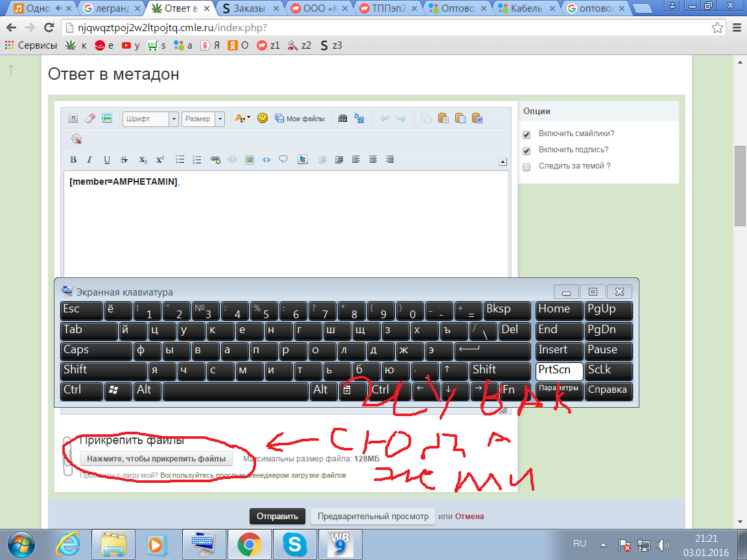Insert a code block with the code icon
The height and width of the screenshot is (560, 747).
pyautogui.click(x=266, y=159)
